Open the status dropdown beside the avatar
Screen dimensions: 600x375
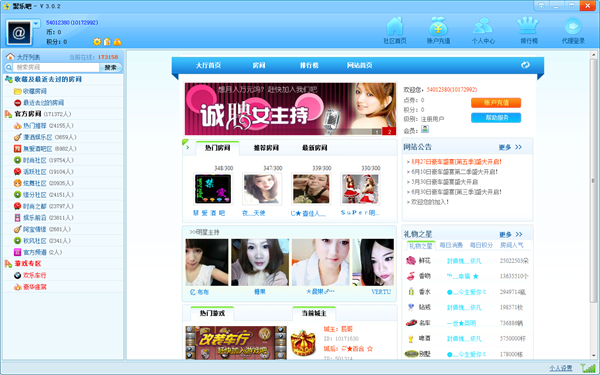click(x=36, y=24)
